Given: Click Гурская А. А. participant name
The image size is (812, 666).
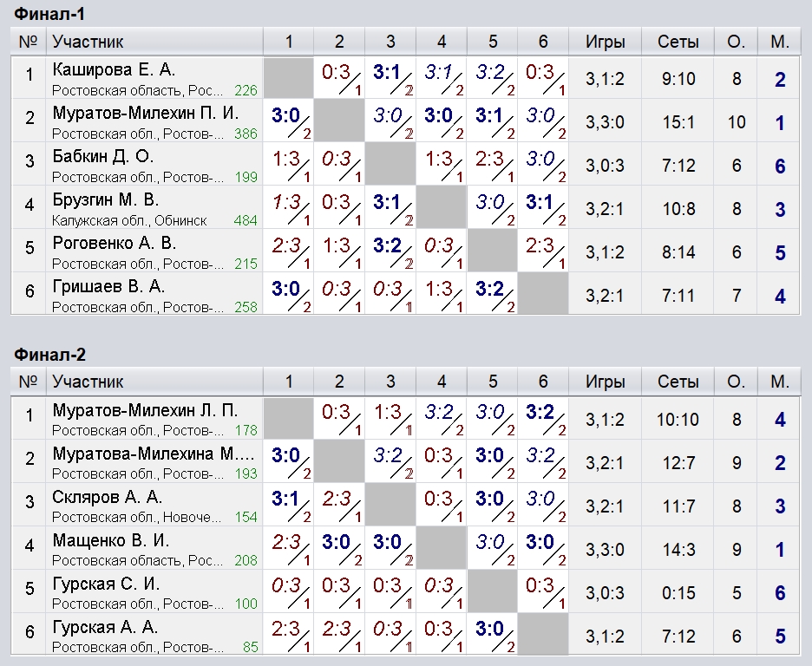Looking at the screenshot, I should point(105,627).
